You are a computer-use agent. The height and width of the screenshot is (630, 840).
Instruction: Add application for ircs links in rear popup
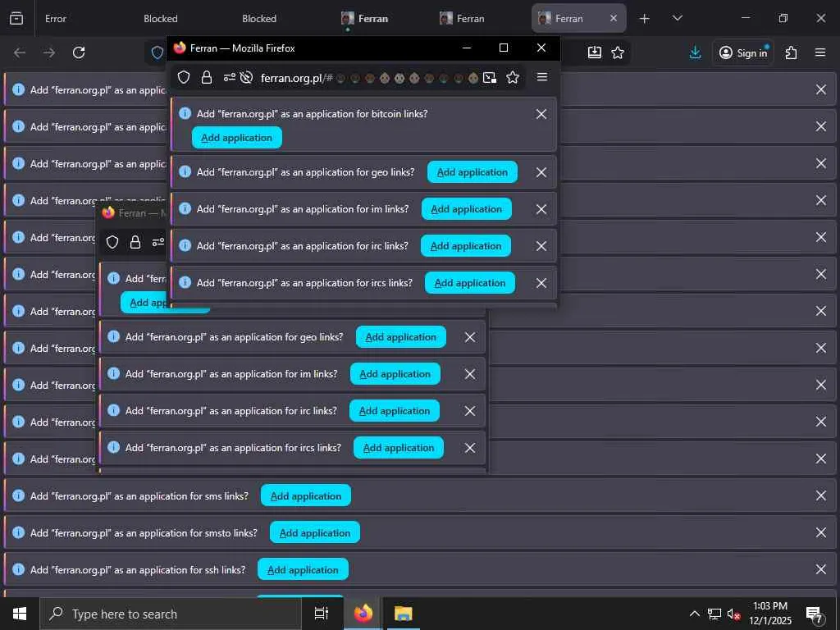point(399,448)
